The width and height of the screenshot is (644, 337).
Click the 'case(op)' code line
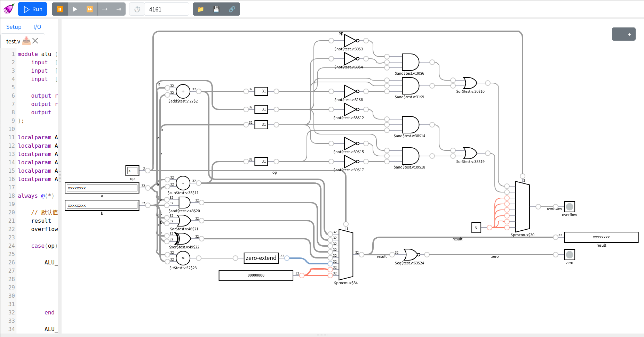(x=44, y=246)
